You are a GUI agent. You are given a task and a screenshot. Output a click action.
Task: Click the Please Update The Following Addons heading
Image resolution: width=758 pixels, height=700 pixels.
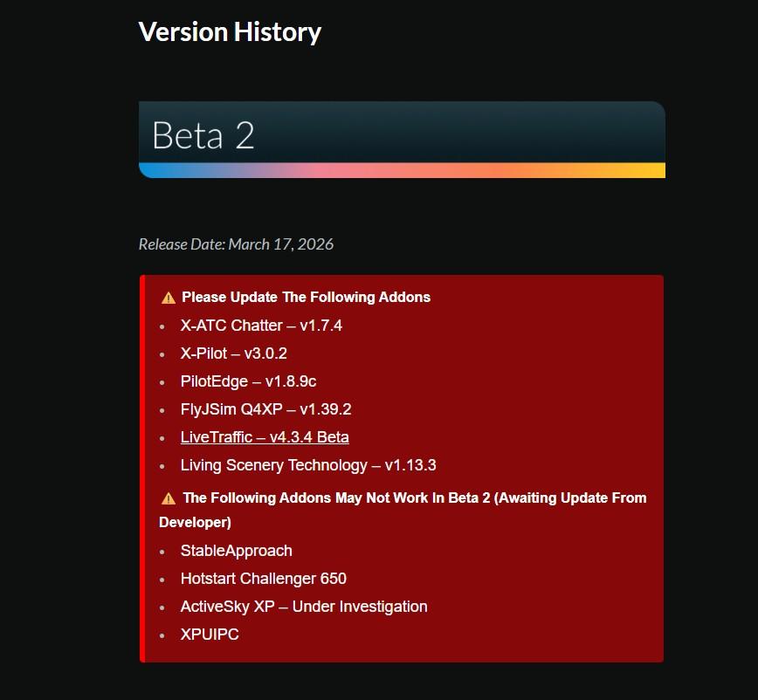tap(306, 298)
